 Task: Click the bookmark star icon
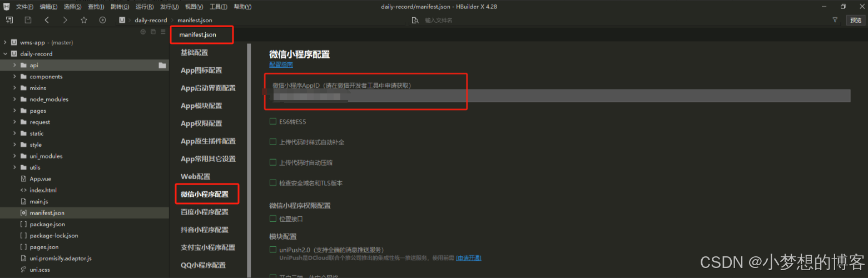pyautogui.click(x=84, y=20)
